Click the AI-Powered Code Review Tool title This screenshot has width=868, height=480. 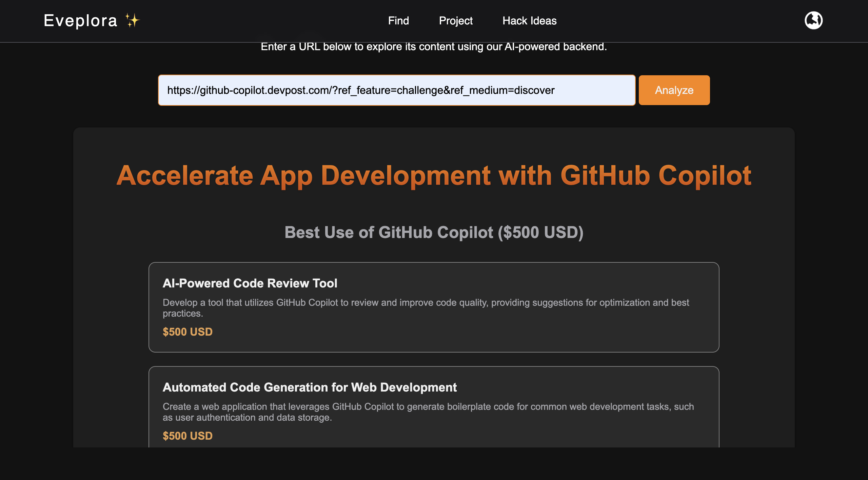(x=250, y=283)
